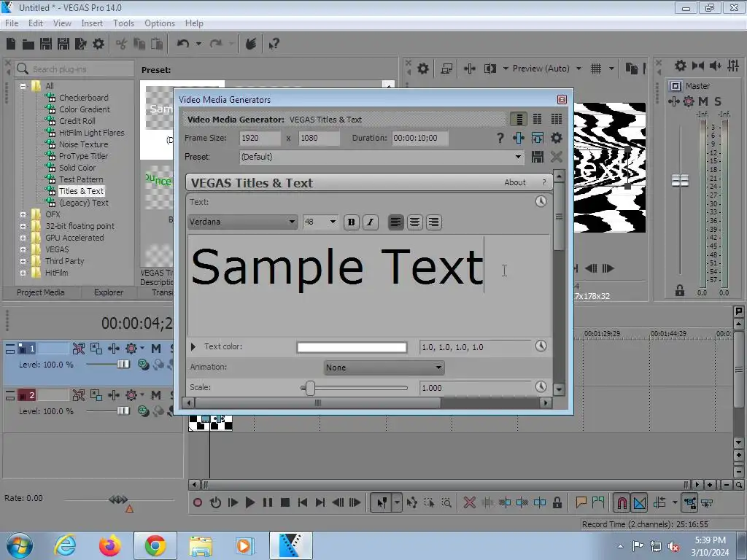The height and width of the screenshot is (560, 747).
Task: Toggle Automatic Crossfades button
Action: [x=640, y=502]
